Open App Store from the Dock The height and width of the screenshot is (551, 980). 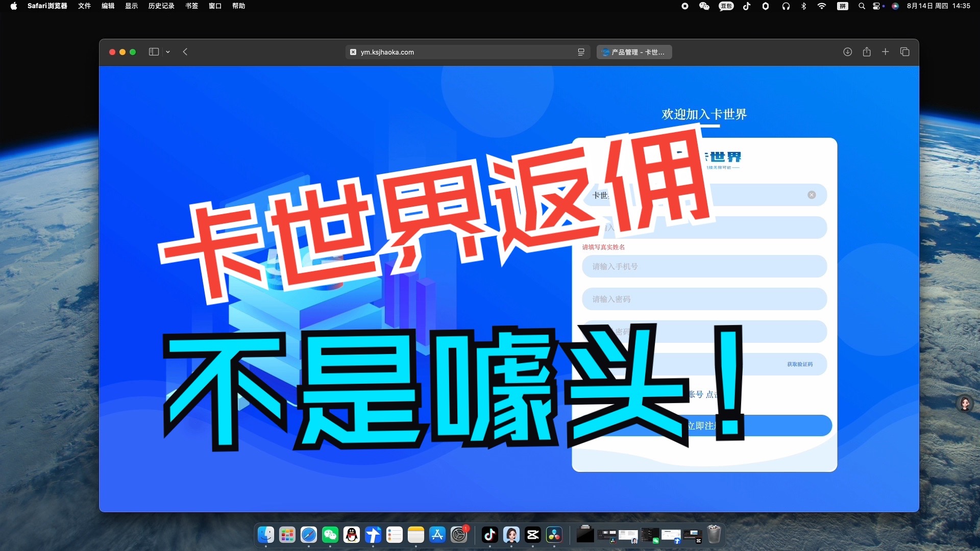coord(437,535)
